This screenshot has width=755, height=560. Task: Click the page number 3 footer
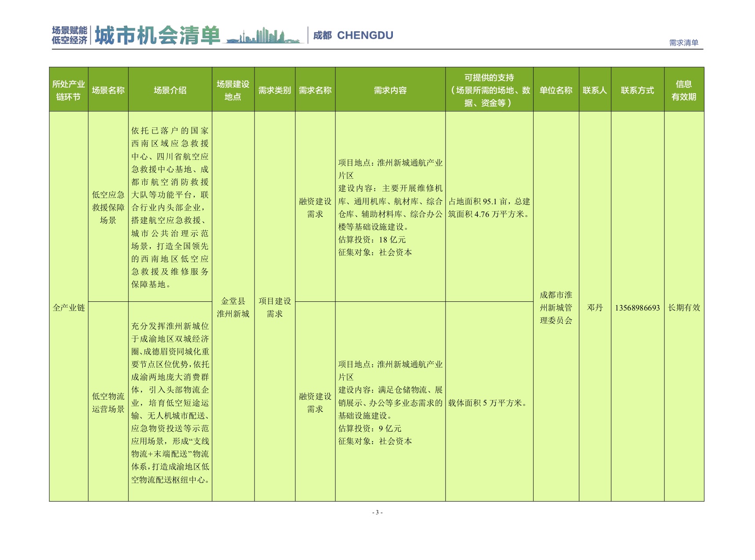pyautogui.click(x=377, y=512)
